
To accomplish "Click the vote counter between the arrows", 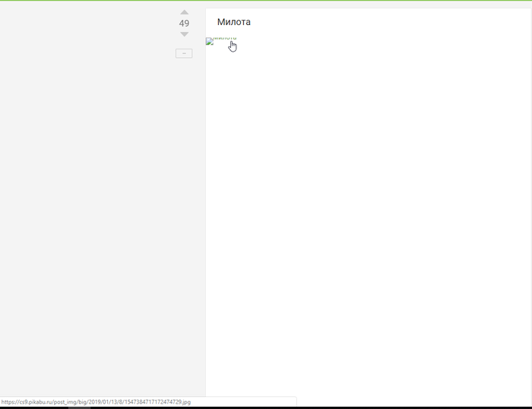I will [184, 24].
